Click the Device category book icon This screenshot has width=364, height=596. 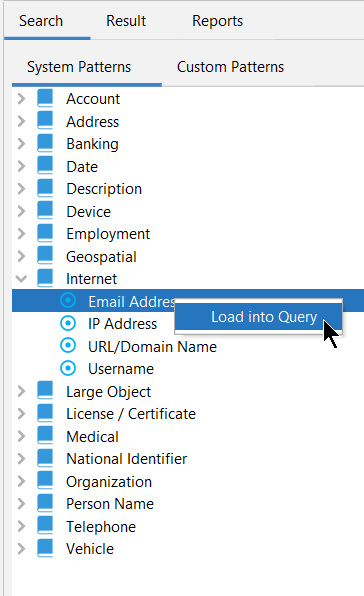click(45, 211)
